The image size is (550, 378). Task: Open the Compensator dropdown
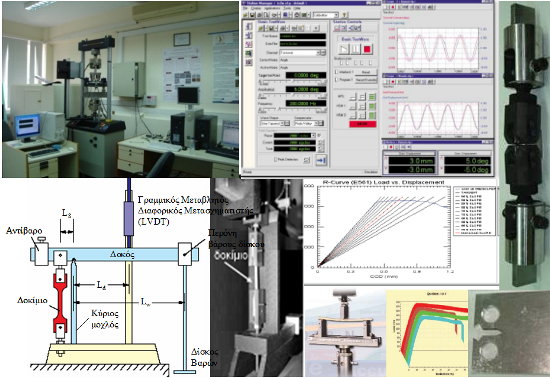309,123
